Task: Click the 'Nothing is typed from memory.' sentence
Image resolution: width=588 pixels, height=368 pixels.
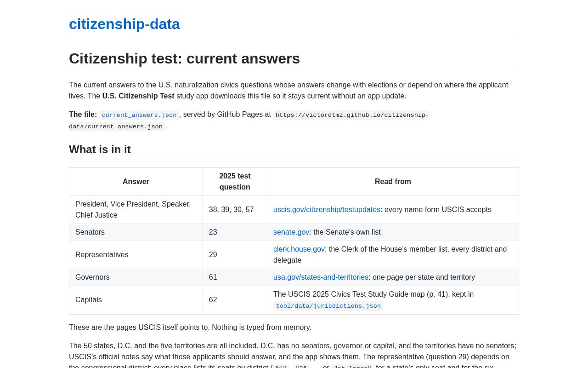Action: pyautogui.click(x=261, y=328)
